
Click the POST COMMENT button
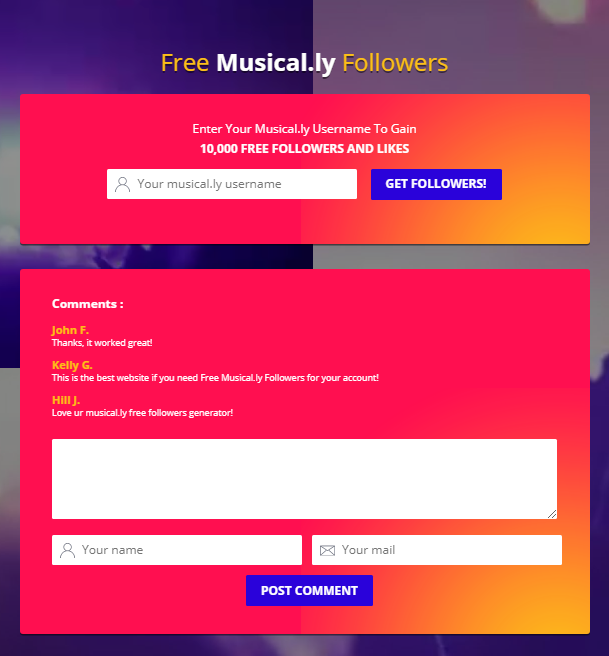tap(309, 590)
